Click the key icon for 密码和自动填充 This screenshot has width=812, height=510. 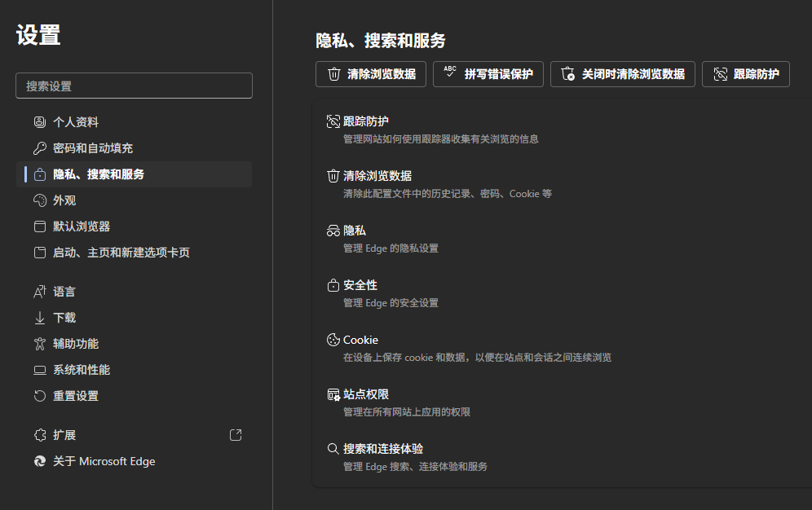39,147
